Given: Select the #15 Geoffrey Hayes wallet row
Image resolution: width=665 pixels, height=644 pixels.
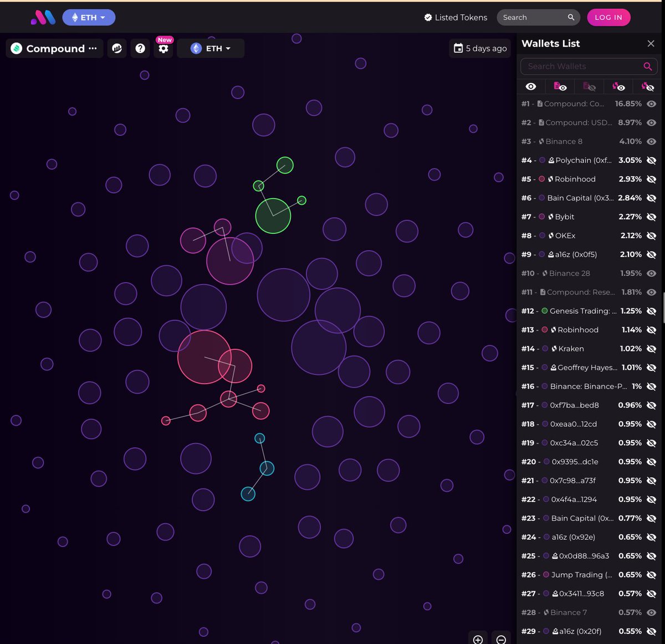Looking at the screenshot, I should (589, 367).
